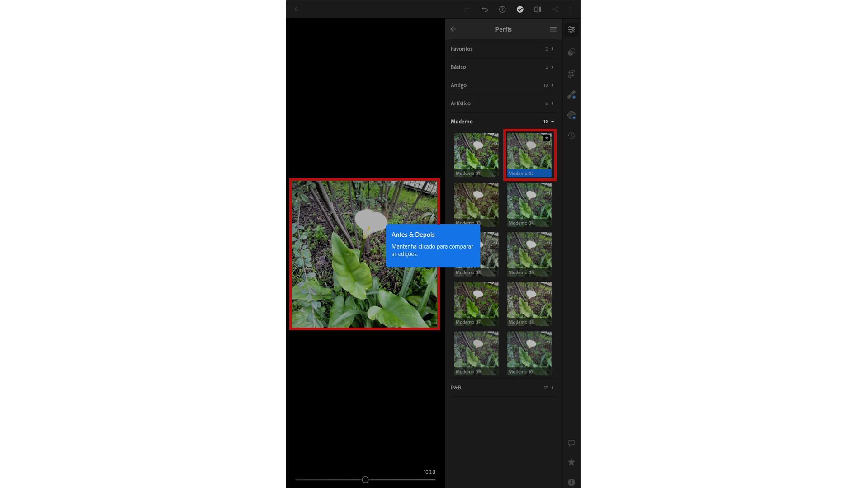Toggle favorite star on Moderno 02
The height and width of the screenshot is (488, 868).
click(547, 138)
